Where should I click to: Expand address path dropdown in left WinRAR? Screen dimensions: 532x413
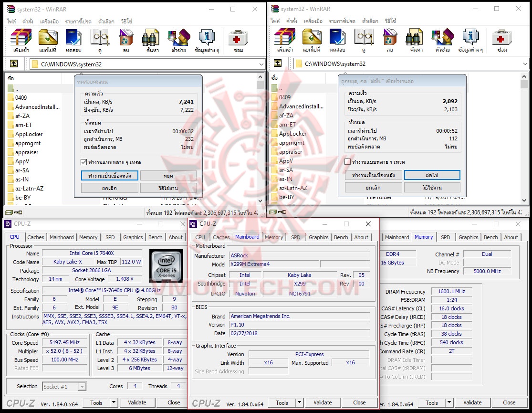click(x=261, y=64)
